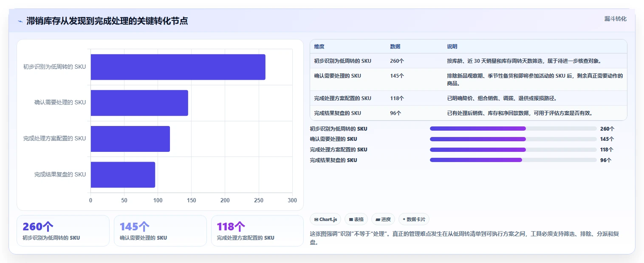Image resolution: width=644 pixels, height=263 pixels.
Task: Click the 145个 value in the table
Action: click(x=397, y=76)
